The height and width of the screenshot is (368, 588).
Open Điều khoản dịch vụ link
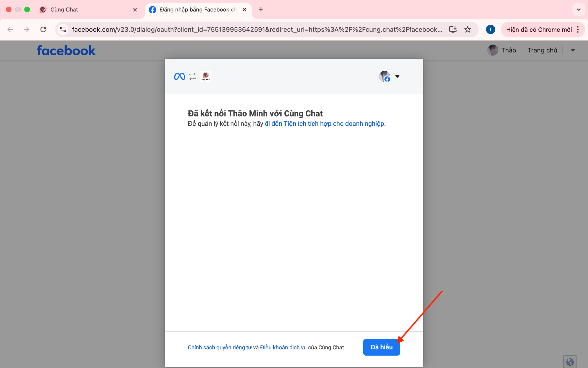pyautogui.click(x=283, y=348)
